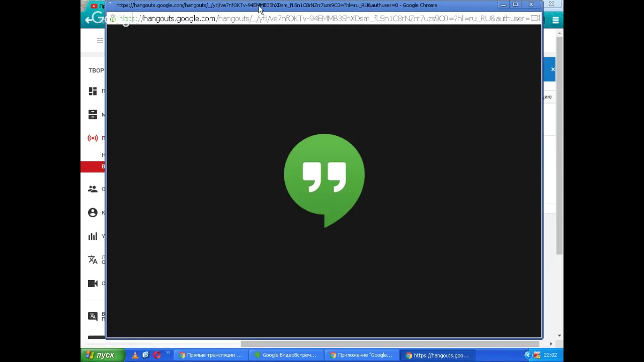Click the taskbar clock showing 22:02

[x=550, y=355]
